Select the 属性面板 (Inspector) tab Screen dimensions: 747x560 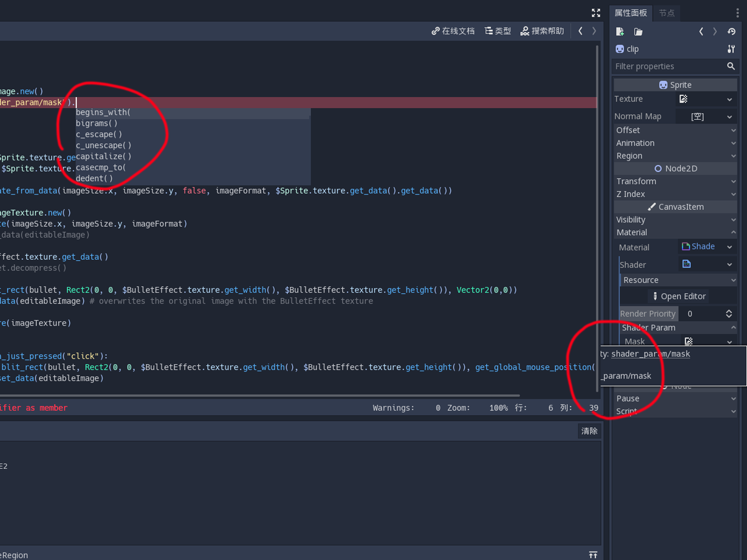[631, 13]
